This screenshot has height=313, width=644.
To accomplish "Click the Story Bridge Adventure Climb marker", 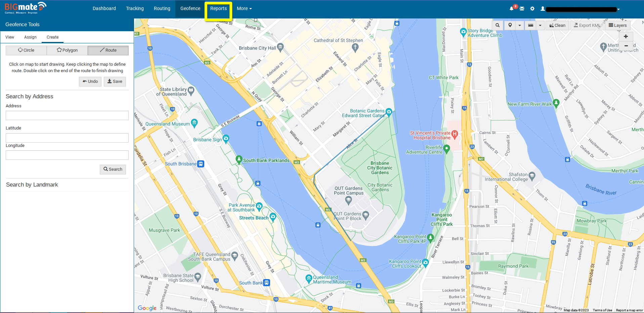I will [463, 32].
